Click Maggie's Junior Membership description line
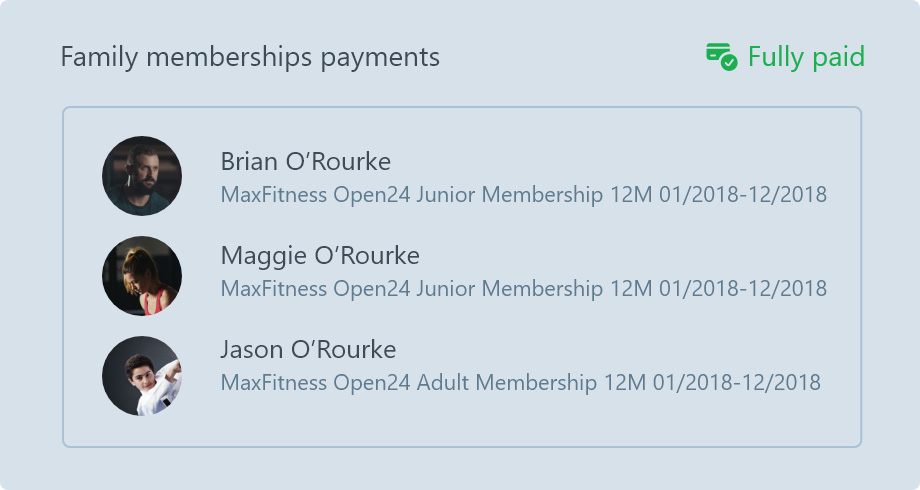This screenshot has width=920, height=490. click(523, 288)
